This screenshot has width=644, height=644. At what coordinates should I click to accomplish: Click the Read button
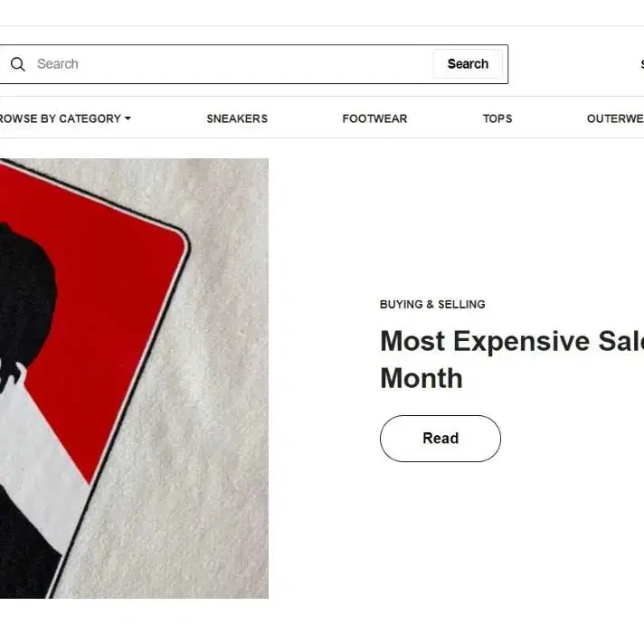point(440,439)
